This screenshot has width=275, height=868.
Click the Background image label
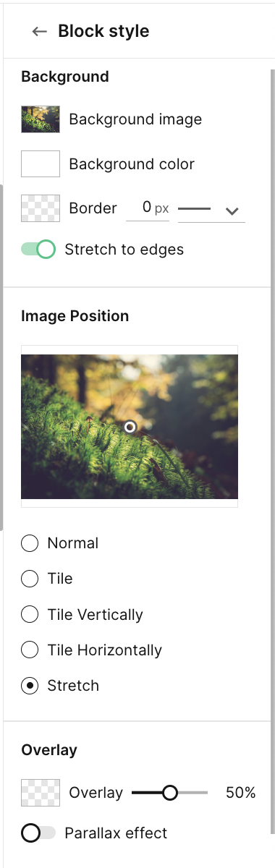[x=135, y=119]
